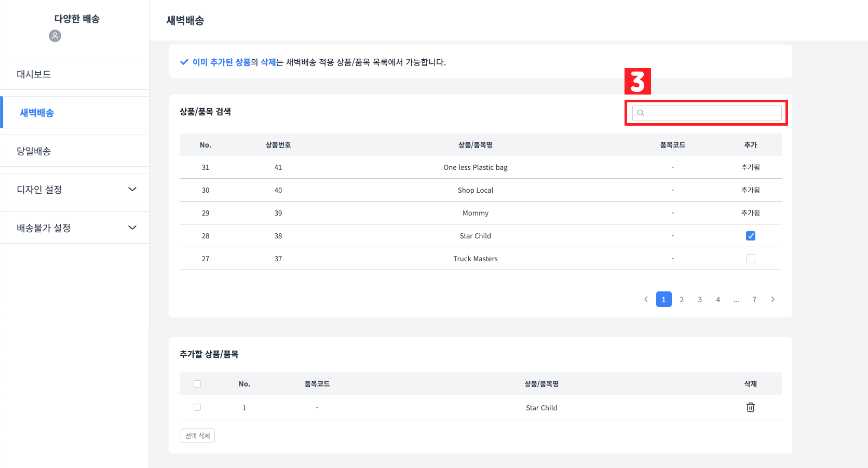Go to next page with right arrow
Screen dimensions: 868x468
(x=772, y=300)
